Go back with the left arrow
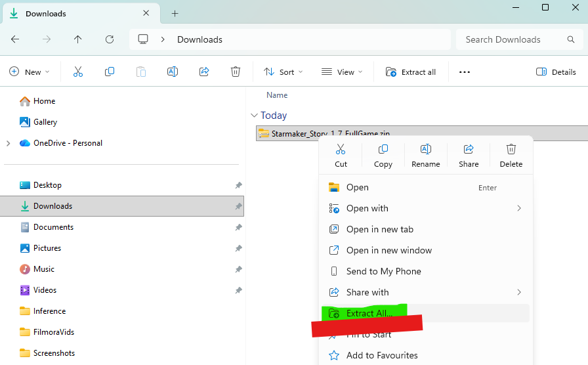588x365 pixels. [15, 39]
